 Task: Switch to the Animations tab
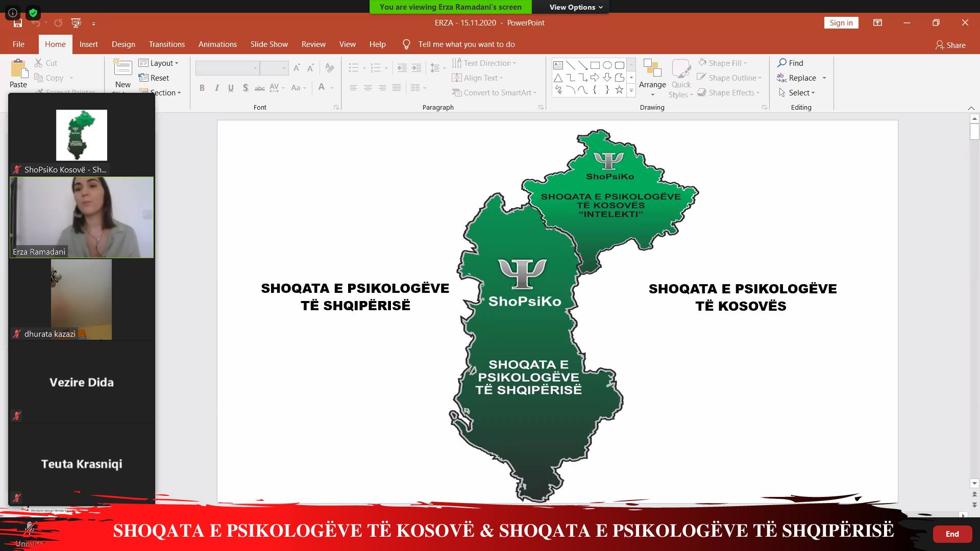pos(217,44)
